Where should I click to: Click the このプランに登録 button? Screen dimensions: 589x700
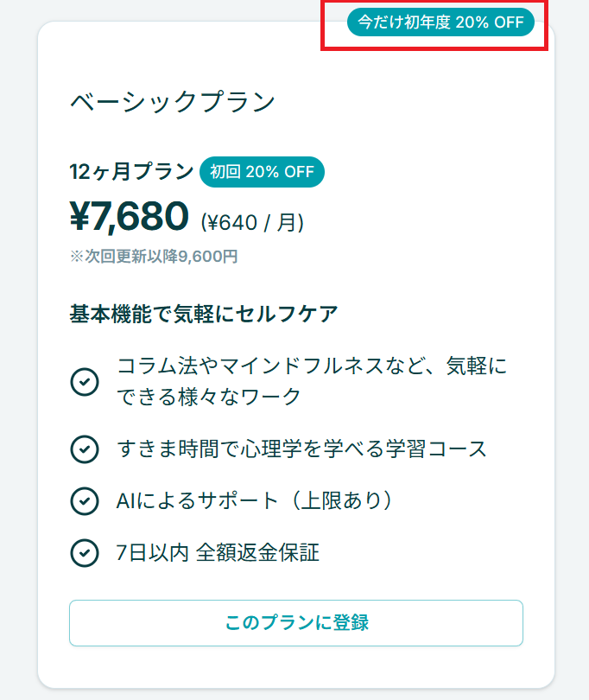[x=296, y=623]
